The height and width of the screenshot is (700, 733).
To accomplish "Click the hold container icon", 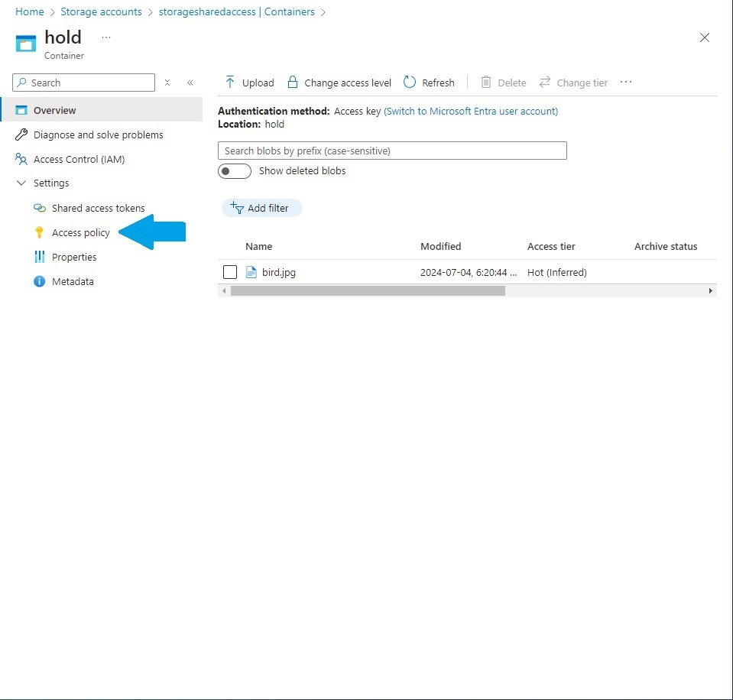I will (x=26, y=43).
